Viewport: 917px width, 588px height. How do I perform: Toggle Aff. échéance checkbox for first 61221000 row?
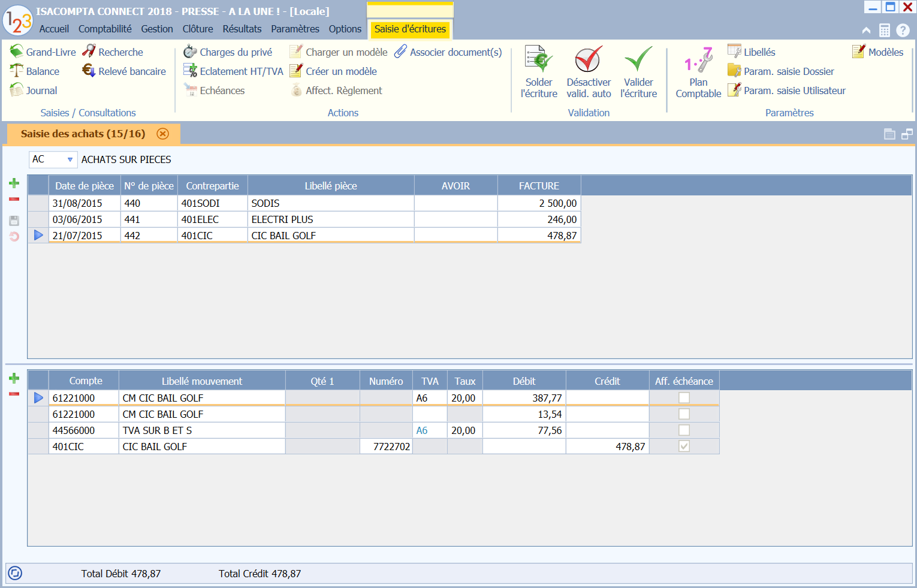684,398
